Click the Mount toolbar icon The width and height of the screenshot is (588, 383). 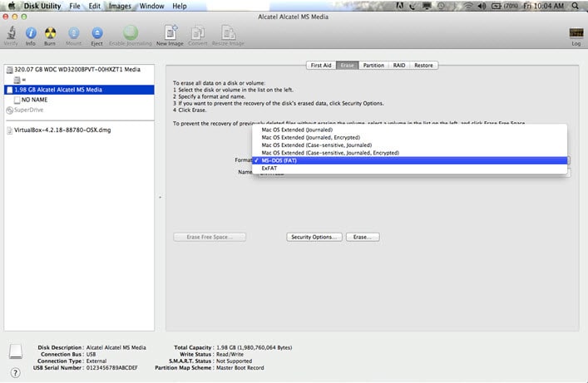(x=73, y=33)
